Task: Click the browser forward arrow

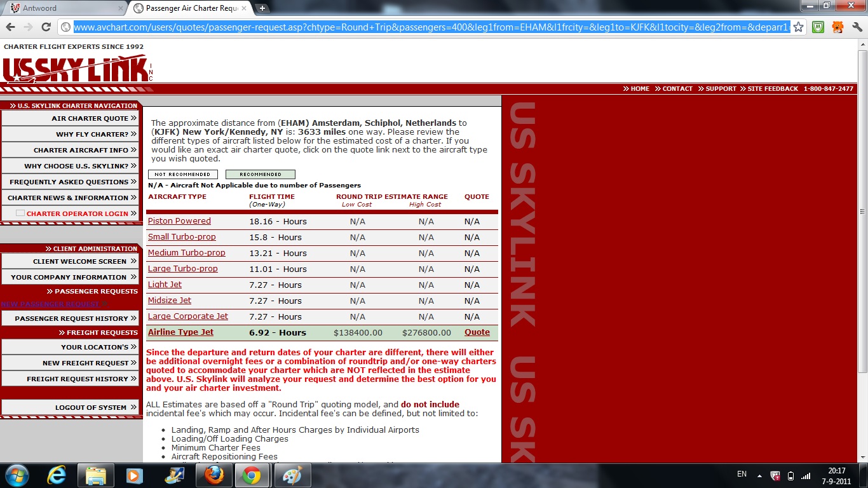Action: point(28,27)
